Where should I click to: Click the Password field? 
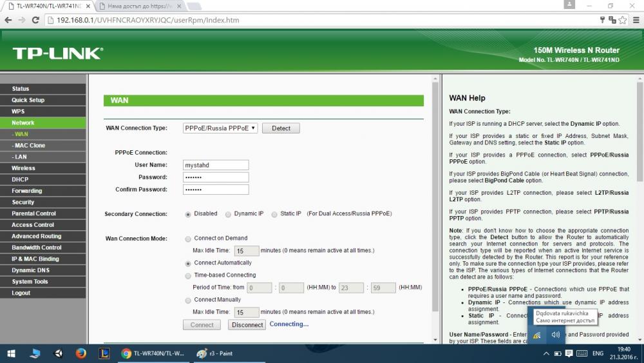(x=216, y=177)
